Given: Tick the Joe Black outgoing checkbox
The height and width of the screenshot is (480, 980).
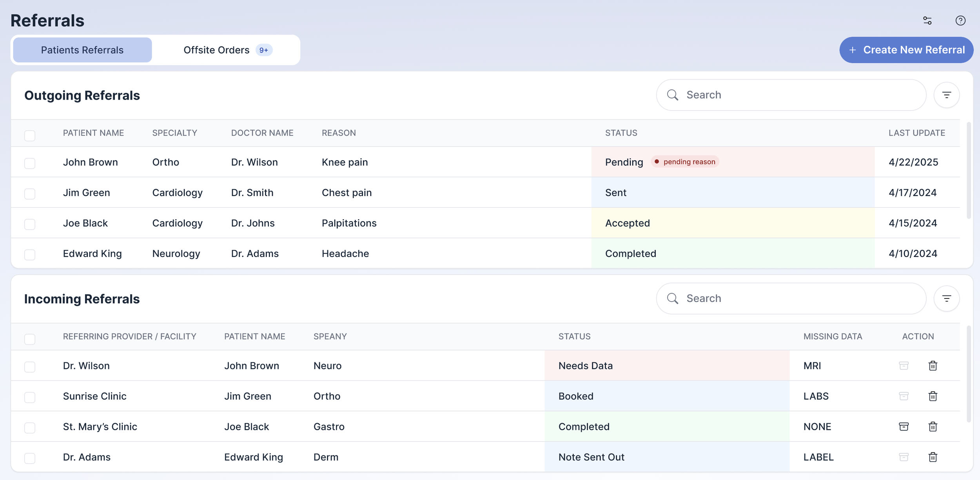Looking at the screenshot, I should [30, 224].
